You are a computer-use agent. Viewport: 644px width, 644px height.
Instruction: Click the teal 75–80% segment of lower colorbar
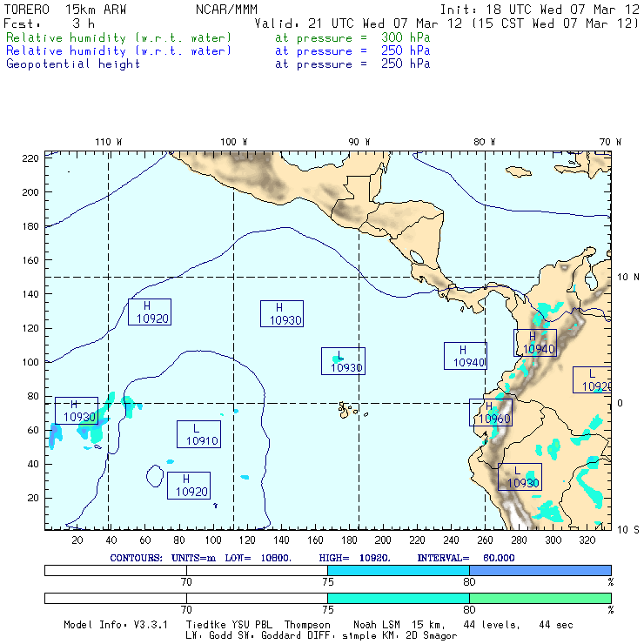[399, 598]
